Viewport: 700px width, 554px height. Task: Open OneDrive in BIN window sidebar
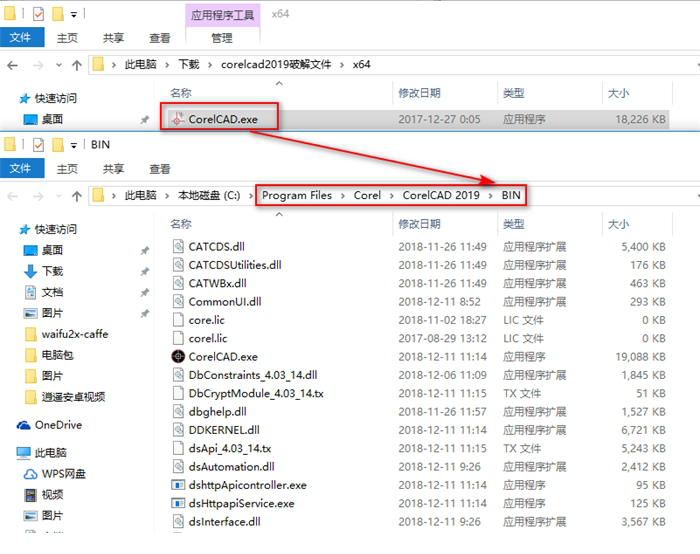pos(49,425)
